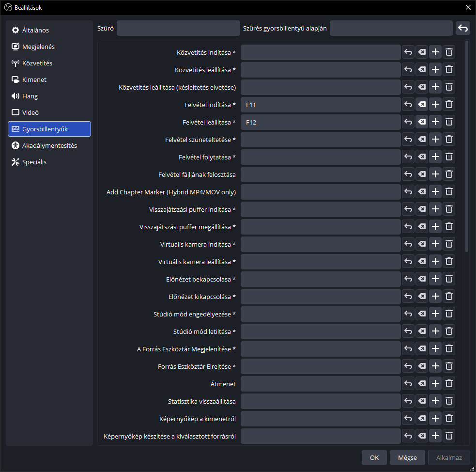Cancel changes with the Mégse button

[407, 457]
